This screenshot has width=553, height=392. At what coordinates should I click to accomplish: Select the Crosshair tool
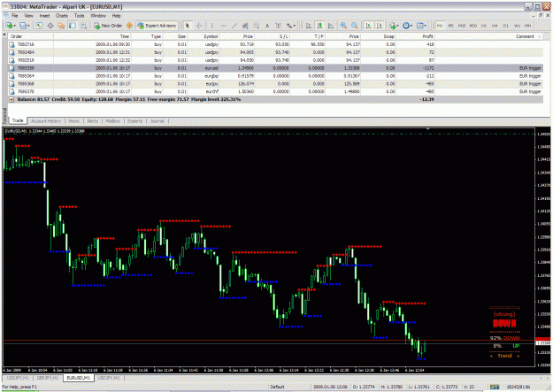(x=199, y=26)
